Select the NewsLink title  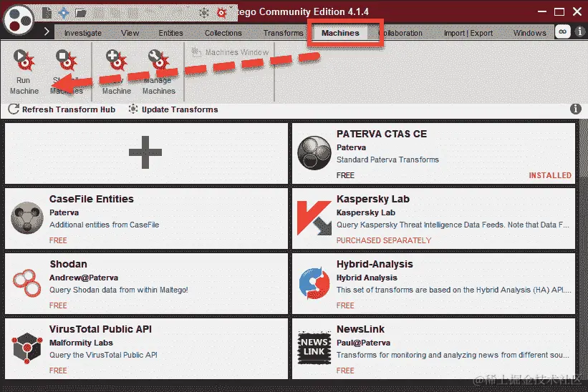pyautogui.click(x=360, y=329)
